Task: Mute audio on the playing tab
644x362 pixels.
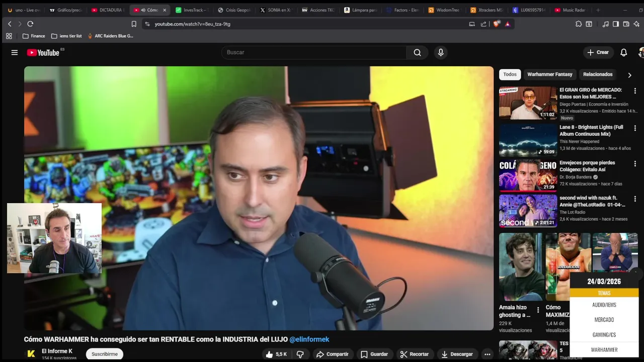Action: (x=143, y=10)
